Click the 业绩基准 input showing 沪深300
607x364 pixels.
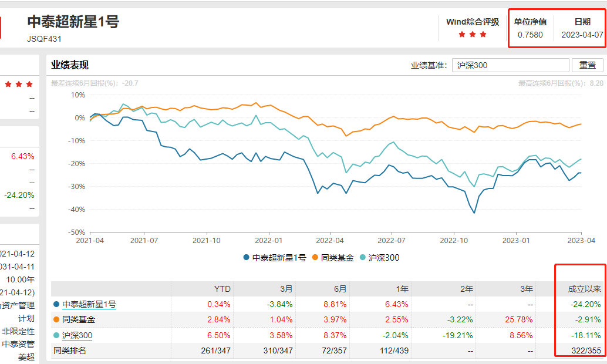[511, 65]
